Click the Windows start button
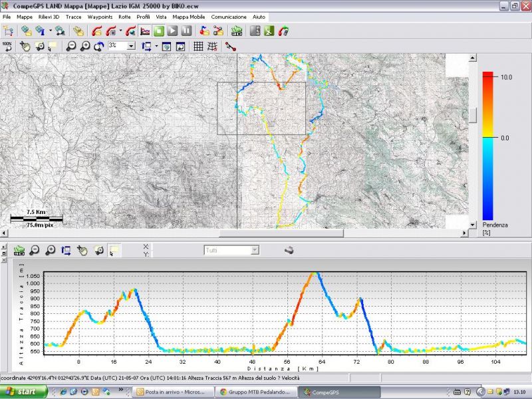 pos(24,392)
